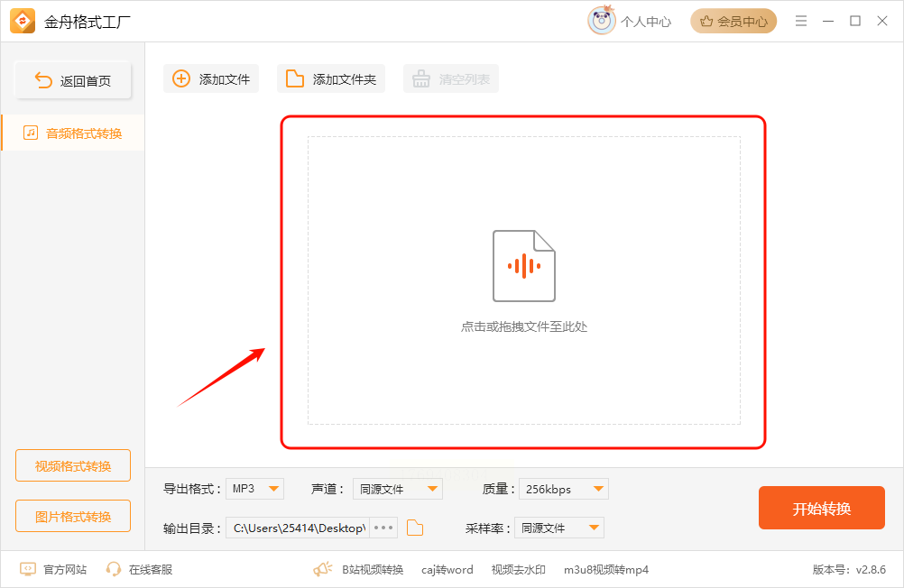Open the 声道 同源文件 dropdown
This screenshot has height=588, width=904.
point(398,489)
